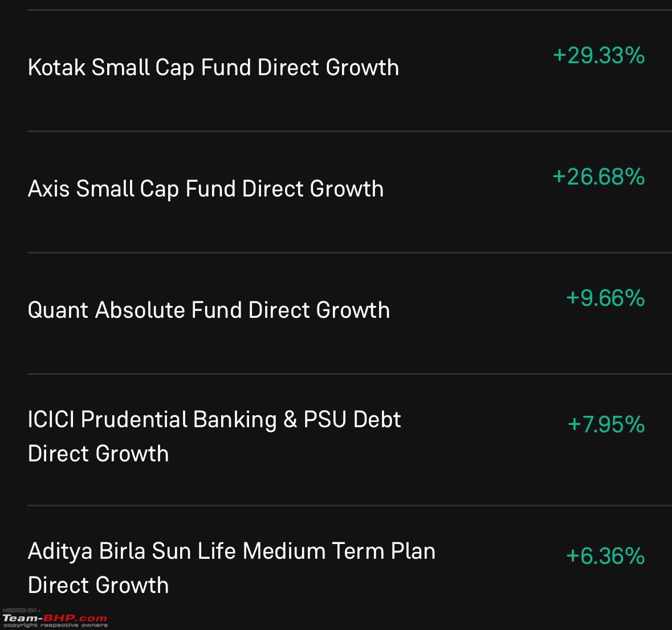Select the Quant Absolute Fund row area
672x630 pixels.
point(350,313)
